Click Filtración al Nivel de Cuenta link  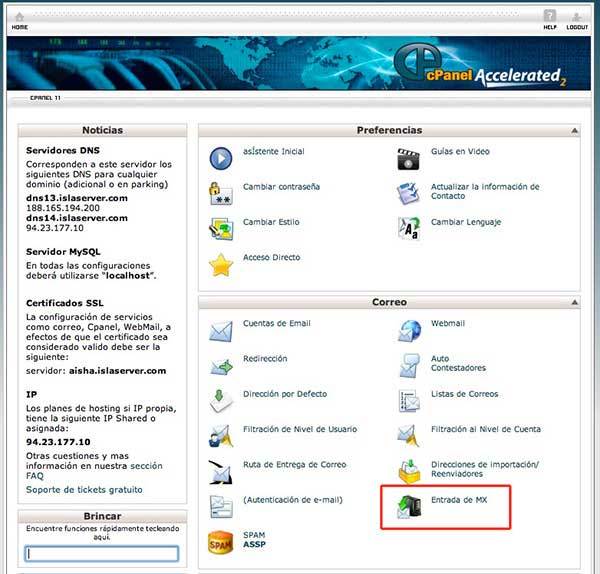[x=486, y=429]
